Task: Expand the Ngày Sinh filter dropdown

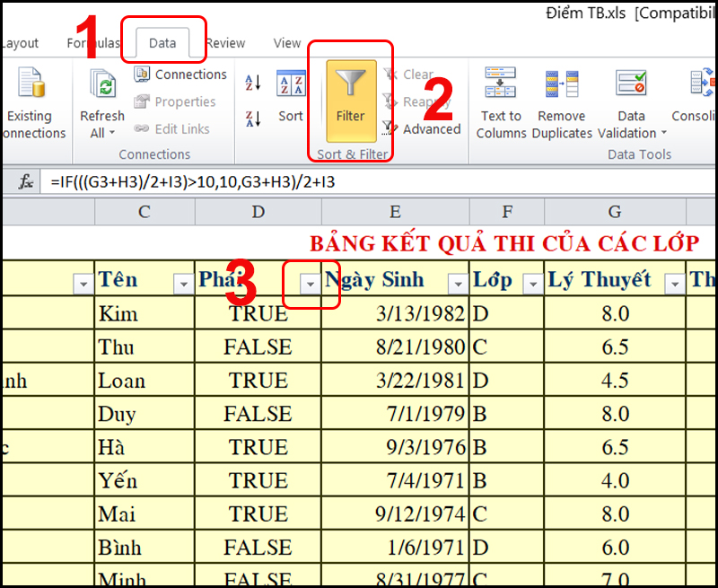Action: (458, 284)
